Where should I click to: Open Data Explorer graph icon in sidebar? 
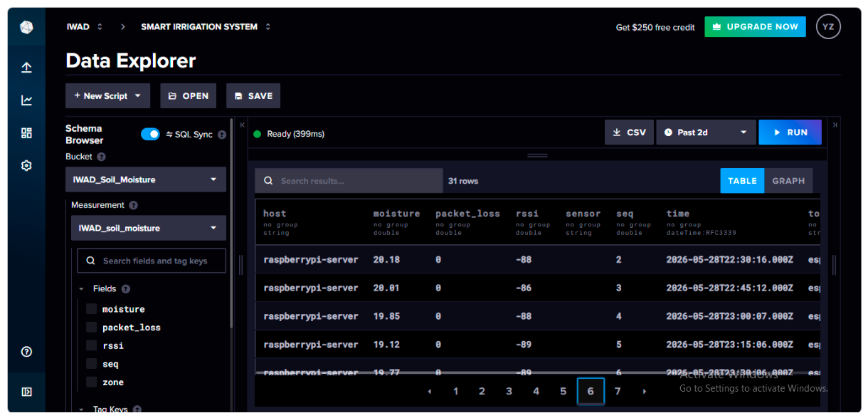[26, 100]
